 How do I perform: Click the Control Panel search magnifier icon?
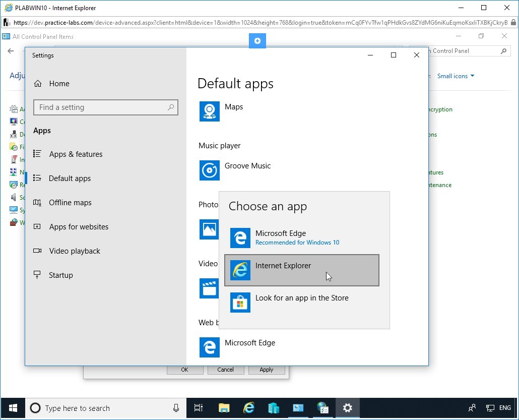[x=504, y=51]
